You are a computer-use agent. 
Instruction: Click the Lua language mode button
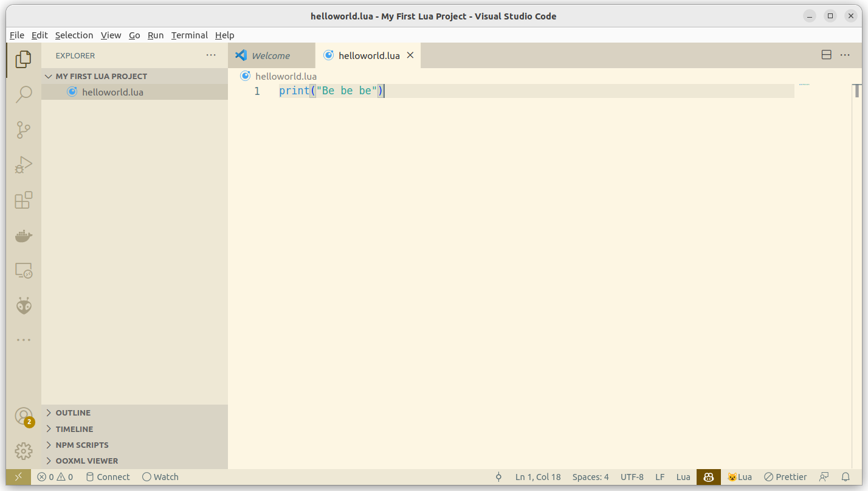(683, 477)
